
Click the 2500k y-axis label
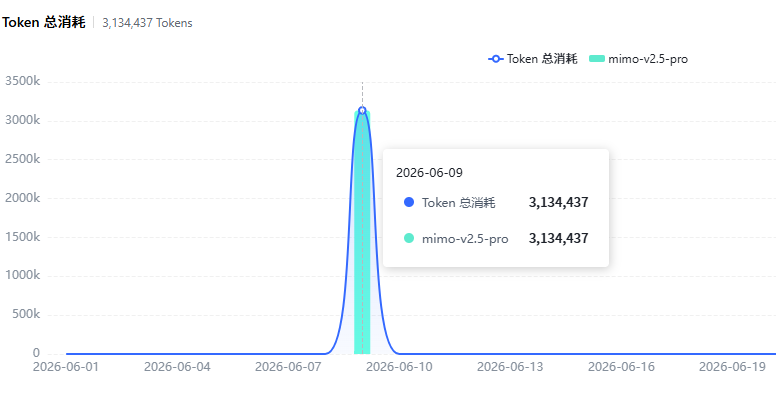(22, 159)
